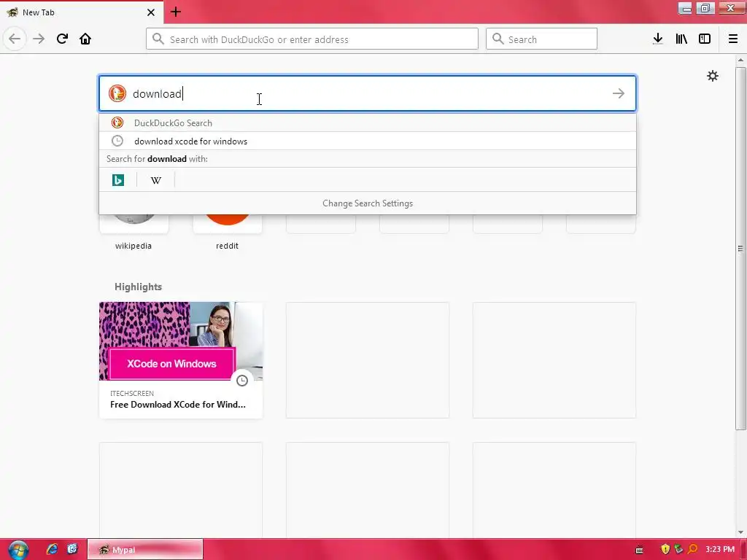Open the hamburger application menu
This screenshot has height=560, width=747.
[x=733, y=39]
